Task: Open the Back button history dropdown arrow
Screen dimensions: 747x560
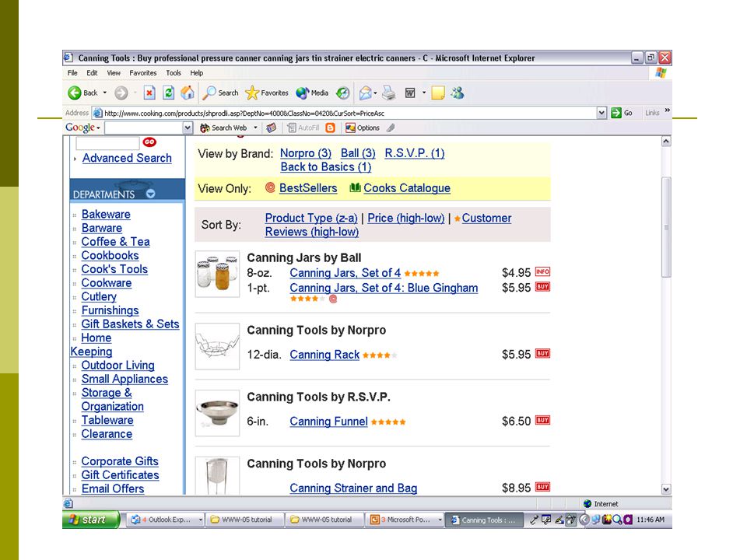Action: point(105,93)
